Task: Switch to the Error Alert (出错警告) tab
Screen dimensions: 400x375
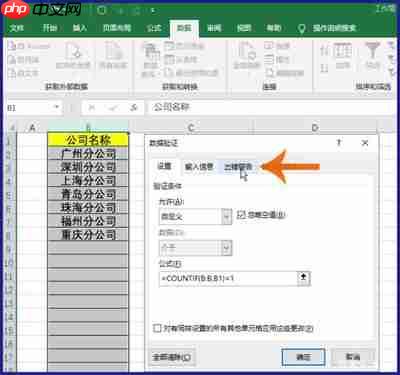Action: pos(238,166)
